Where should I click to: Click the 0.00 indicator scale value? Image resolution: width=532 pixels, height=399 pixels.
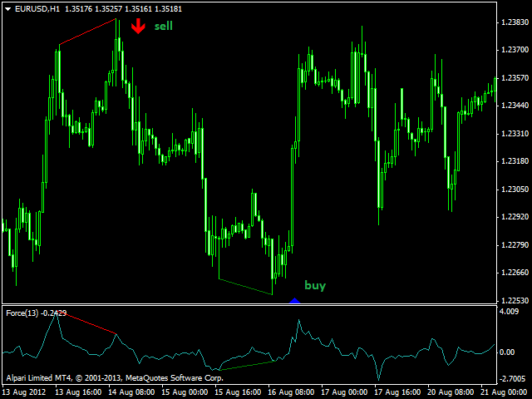point(507,352)
